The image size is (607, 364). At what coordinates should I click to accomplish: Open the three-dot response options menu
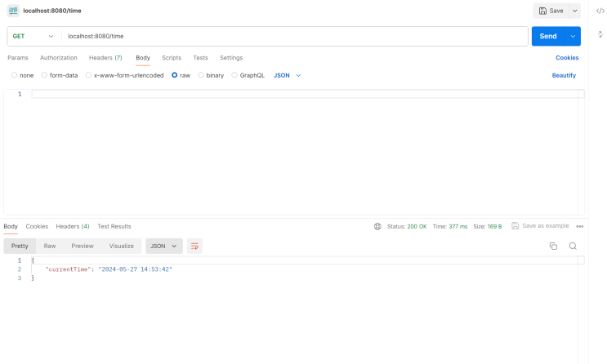[579, 226]
